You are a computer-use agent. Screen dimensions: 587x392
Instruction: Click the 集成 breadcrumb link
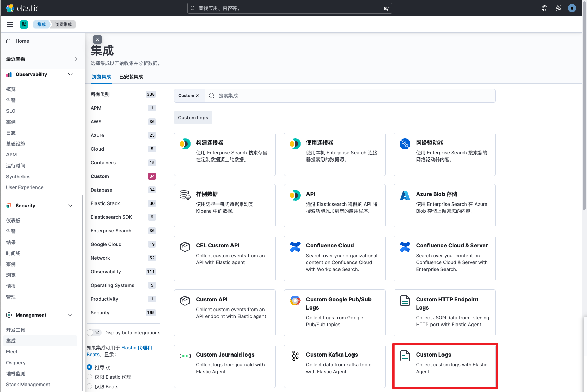click(x=42, y=25)
